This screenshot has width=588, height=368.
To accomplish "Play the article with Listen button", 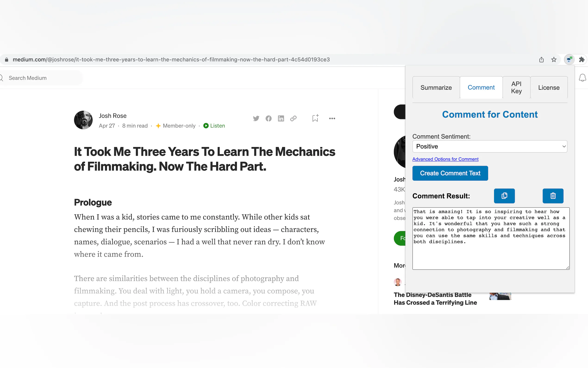I will click(x=214, y=126).
